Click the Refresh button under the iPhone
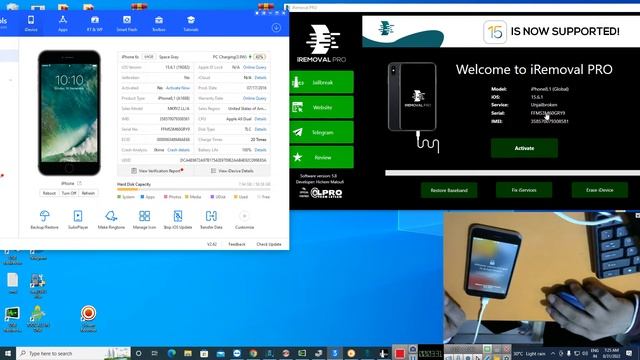The width and height of the screenshot is (640, 360). tap(88, 193)
